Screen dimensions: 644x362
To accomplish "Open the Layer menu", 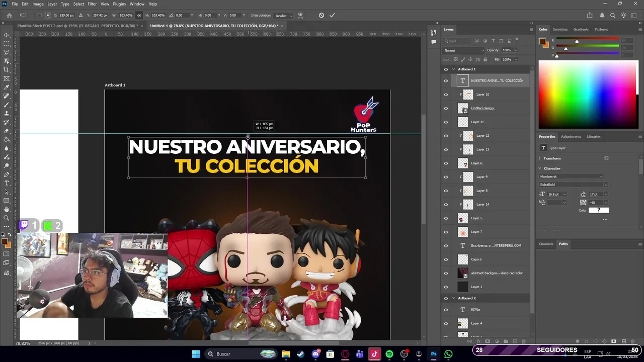I will (52, 4).
